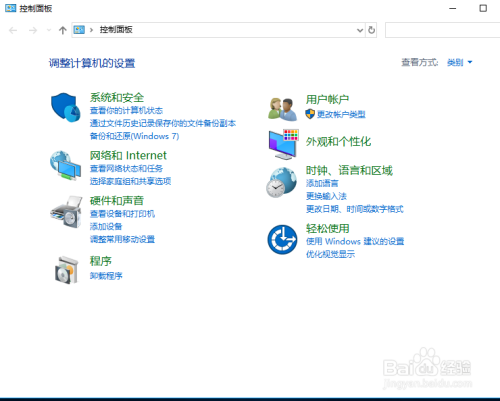Screen dimensions: 500x401
Task: Open the System and Security shield icon
Action: 65,107
